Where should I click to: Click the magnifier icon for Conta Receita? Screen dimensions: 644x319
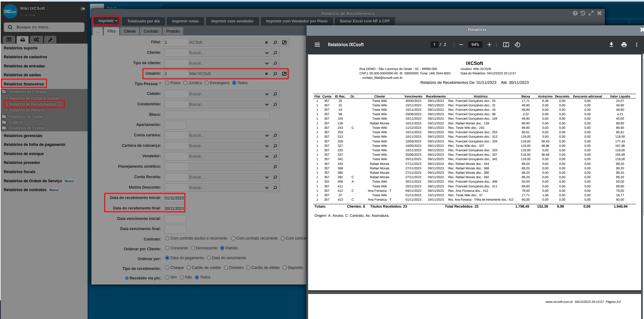(275, 177)
